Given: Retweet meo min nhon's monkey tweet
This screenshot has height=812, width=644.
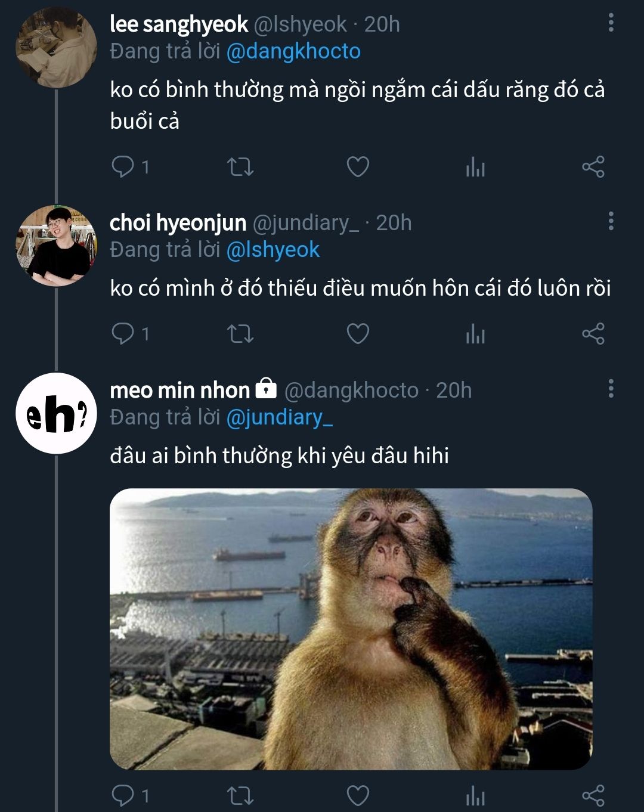Looking at the screenshot, I should pyautogui.click(x=240, y=795).
